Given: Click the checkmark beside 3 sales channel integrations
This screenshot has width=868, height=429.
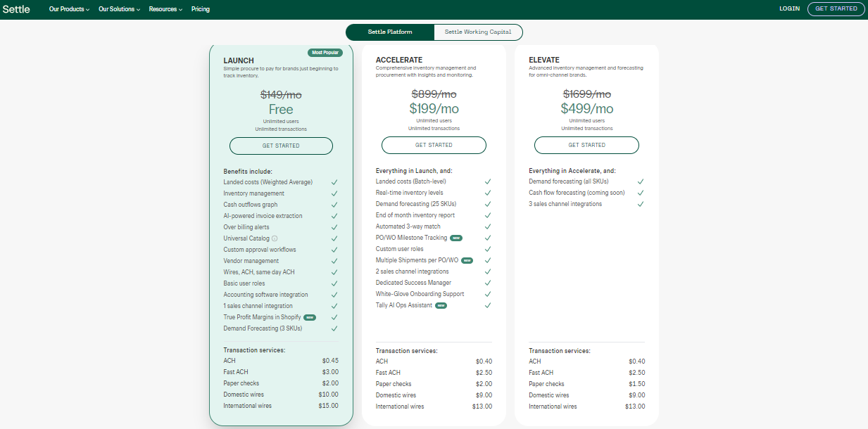Looking at the screenshot, I should pos(641,204).
